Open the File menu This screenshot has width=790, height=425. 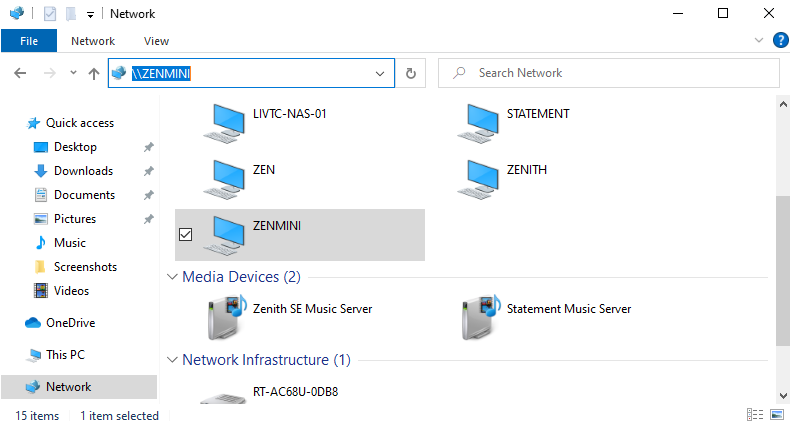pyautogui.click(x=29, y=41)
